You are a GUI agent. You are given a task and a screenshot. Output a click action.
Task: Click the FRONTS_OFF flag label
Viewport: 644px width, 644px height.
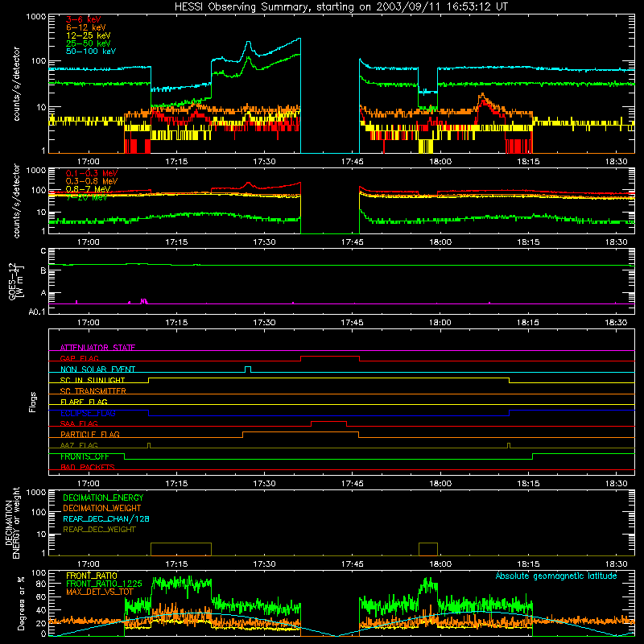coord(85,456)
